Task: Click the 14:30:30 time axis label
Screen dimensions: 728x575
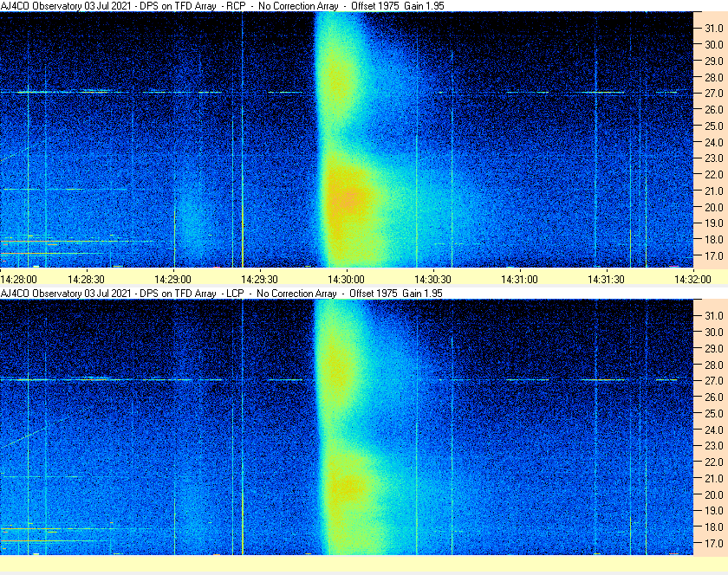Action: tap(432, 280)
